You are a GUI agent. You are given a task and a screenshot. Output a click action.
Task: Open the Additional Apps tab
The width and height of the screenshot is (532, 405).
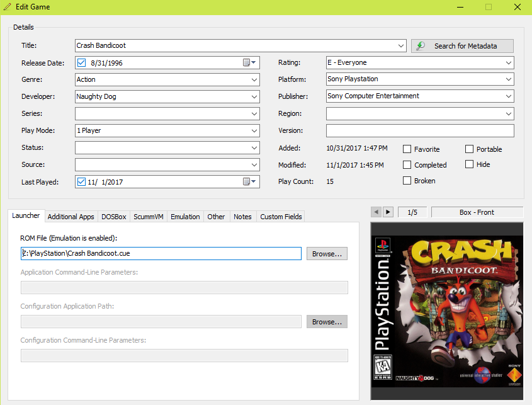[71, 217]
